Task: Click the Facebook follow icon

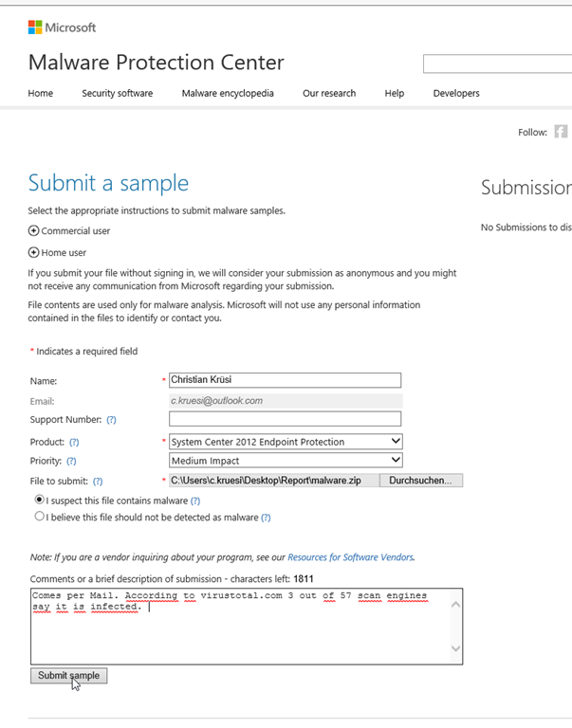Action: tap(561, 132)
